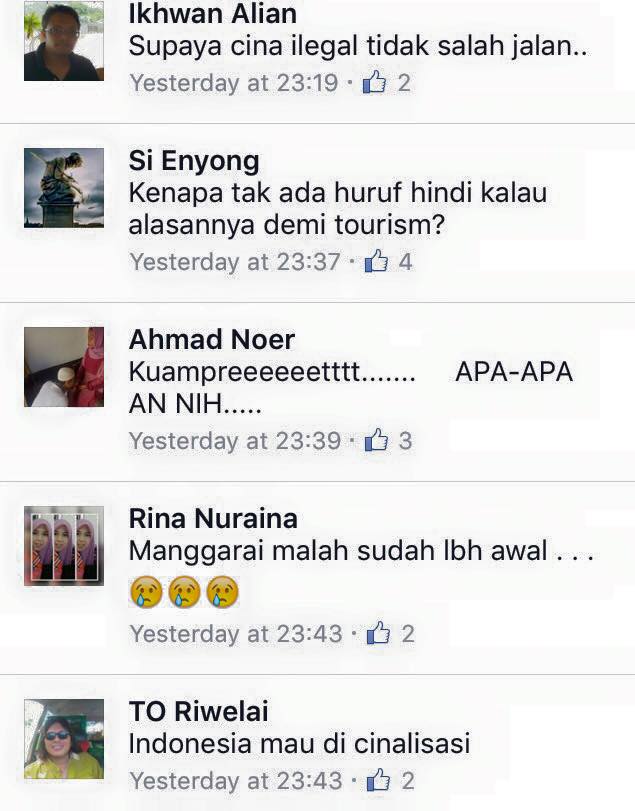Viewport: 635px width, 811px height.
Task: Tap the like thumb on Ahmad Noer's comment
Action: [x=376, y=440]
